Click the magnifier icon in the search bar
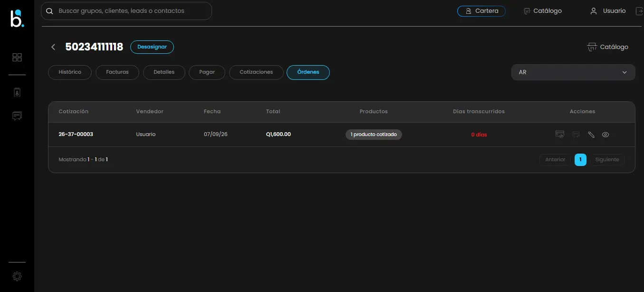 coord(49,11)
